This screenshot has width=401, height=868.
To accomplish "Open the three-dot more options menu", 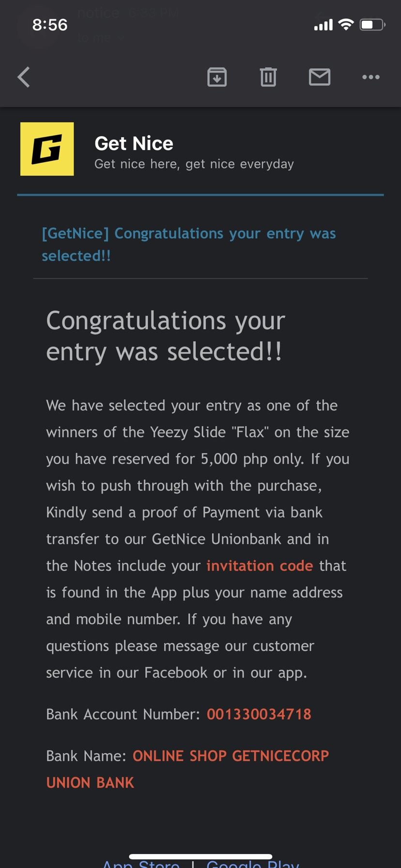I will [x=371, y=77].
